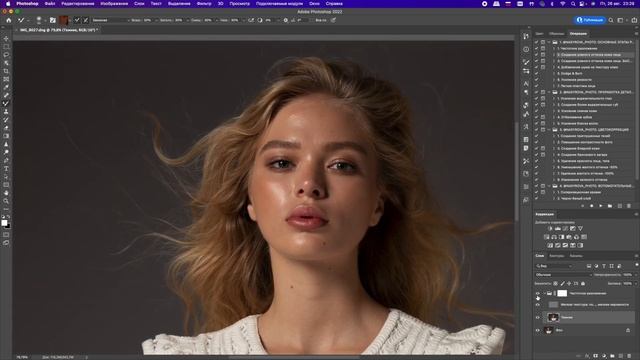Image resolution: width=640 pixels, height=360 pixels.
Task: Click the foreground color swatch in toolbar
Action: 4,223
